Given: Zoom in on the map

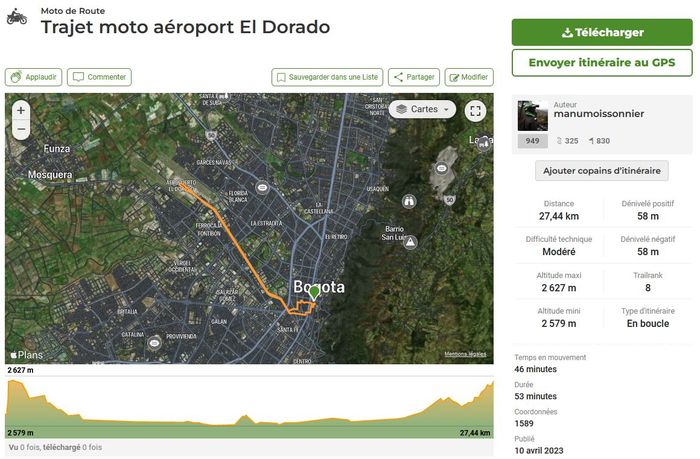Looking at the screenshot, I should [x=21, y=110].
